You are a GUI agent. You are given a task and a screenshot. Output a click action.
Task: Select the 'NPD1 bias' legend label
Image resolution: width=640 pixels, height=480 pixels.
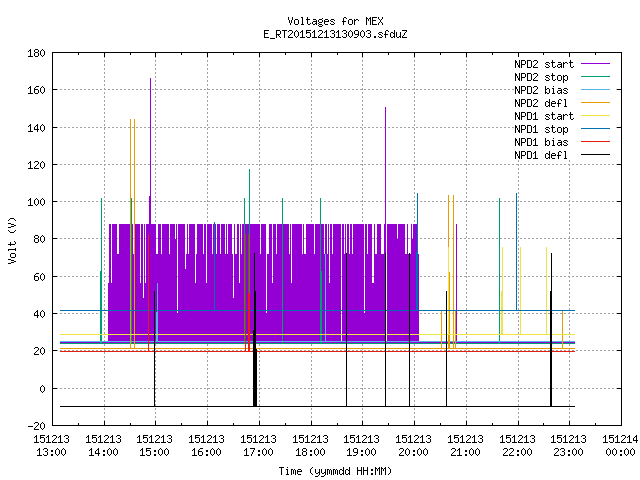[x=541, y=142]
